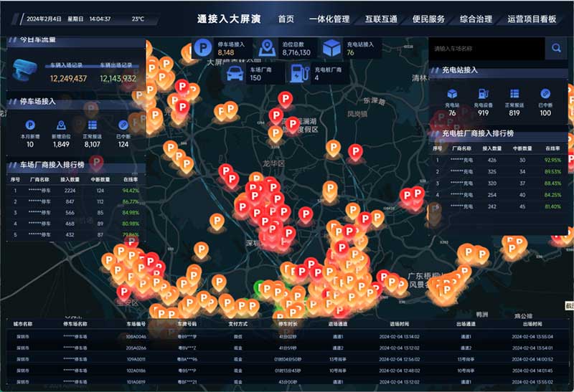Click the 停车场接入 parking icon in top stats

click(x=204, y=49)
